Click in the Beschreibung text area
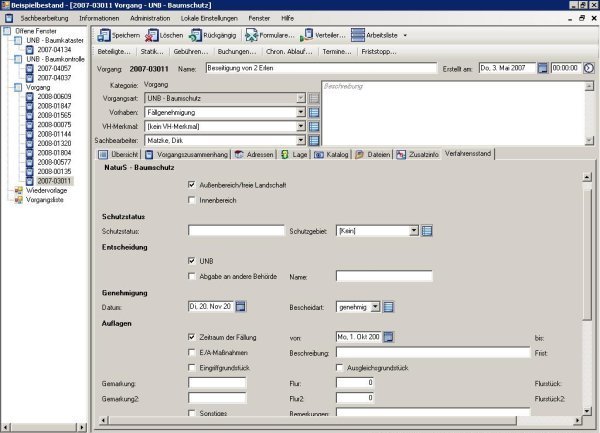 [x=453, y=113]
